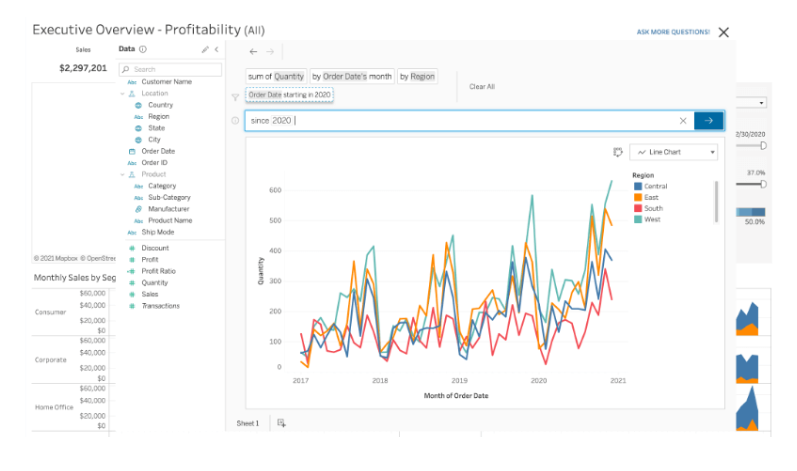Image resolution: width=797 pixels, height=471 pixels.
Task: Select the Profit Ratio measure field
Action: [x=159, y=271]
